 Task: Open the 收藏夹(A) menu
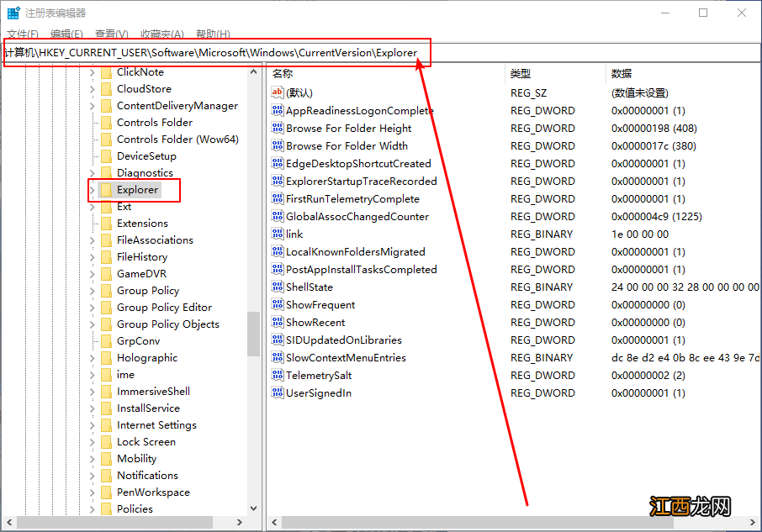click(161, 34)
